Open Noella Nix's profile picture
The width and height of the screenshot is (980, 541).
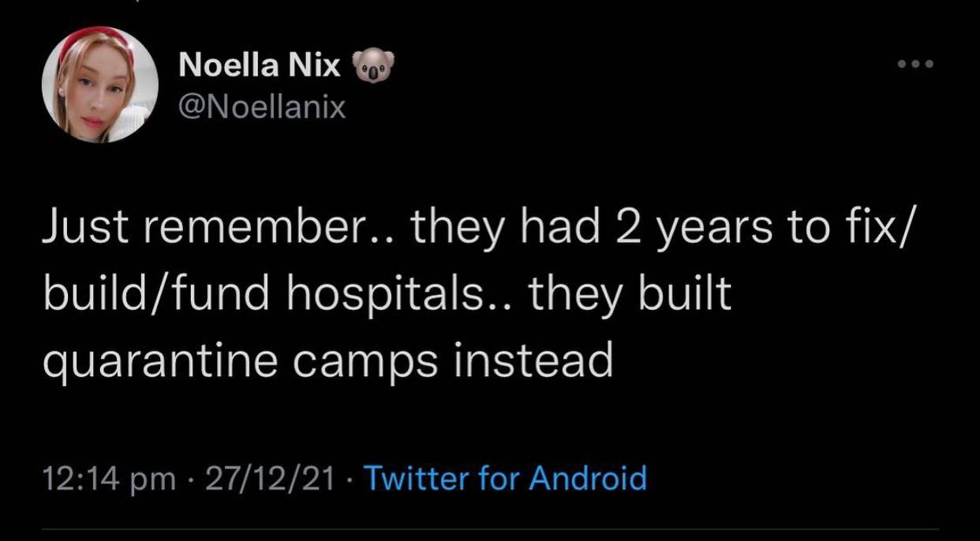100,85
